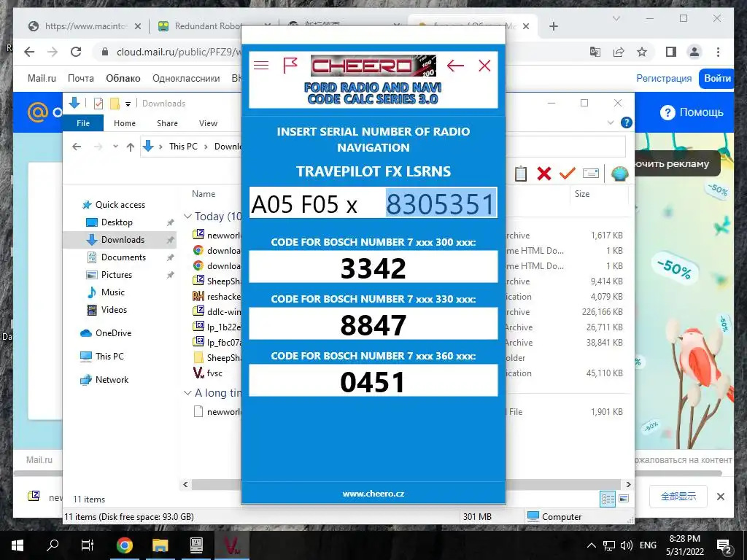
Task: Click the red back arrow in Cheero
Action: pos(455,66)
